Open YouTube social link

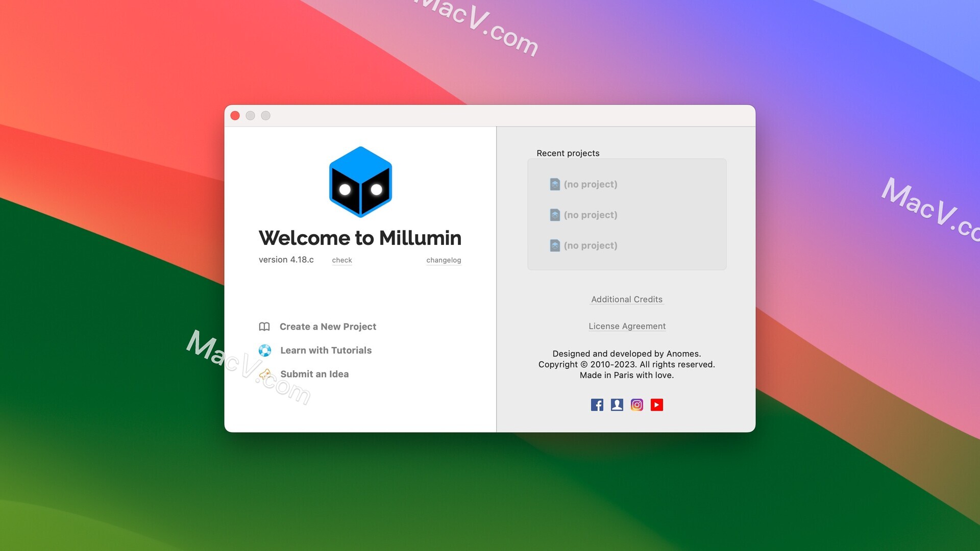pyautogui.click(x=656, y=404)
